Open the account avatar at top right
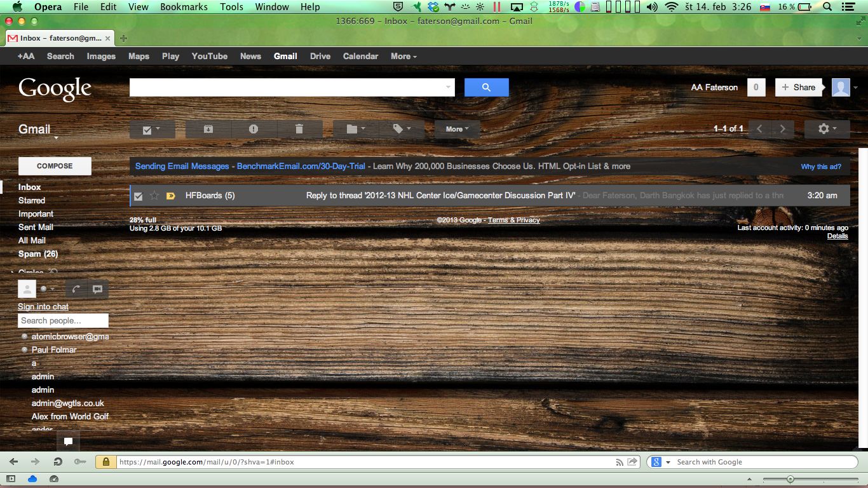Viewport: 868px width, 488px height. click(x=841, y=88)
